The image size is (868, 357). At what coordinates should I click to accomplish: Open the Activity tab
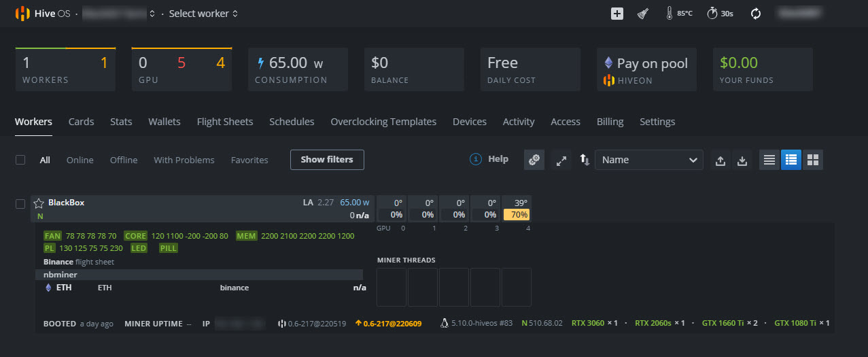[x=519, y=122]
